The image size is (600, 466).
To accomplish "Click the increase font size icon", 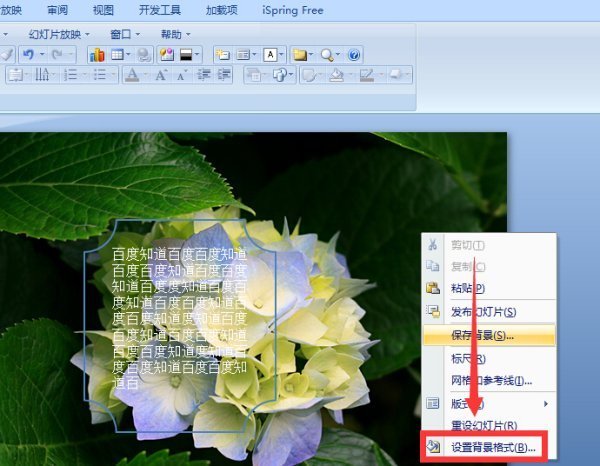I will pos(161,75).
